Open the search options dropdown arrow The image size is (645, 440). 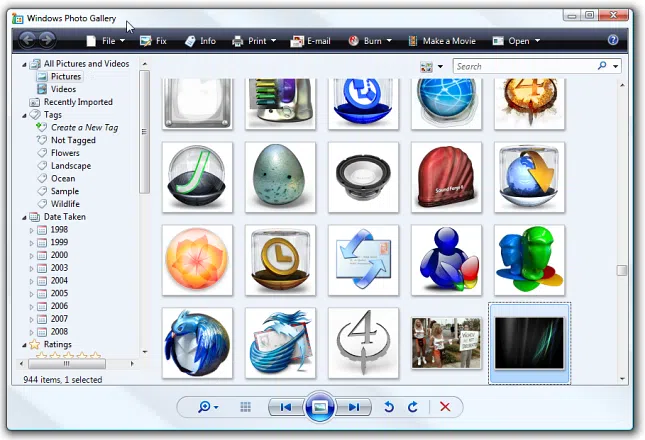point(615,66)
